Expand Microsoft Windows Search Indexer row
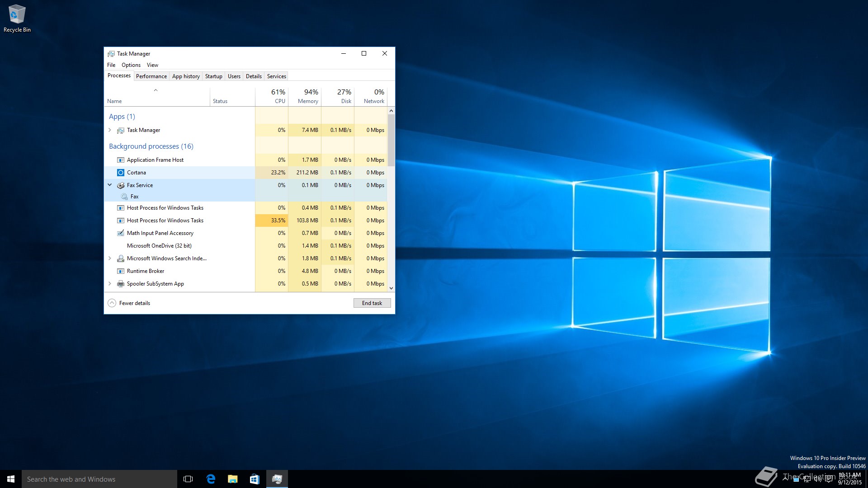 [x=110, y=258]
